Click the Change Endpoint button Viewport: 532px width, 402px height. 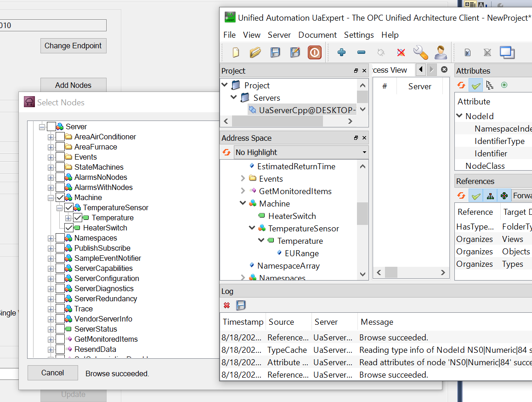pos(74,46)
